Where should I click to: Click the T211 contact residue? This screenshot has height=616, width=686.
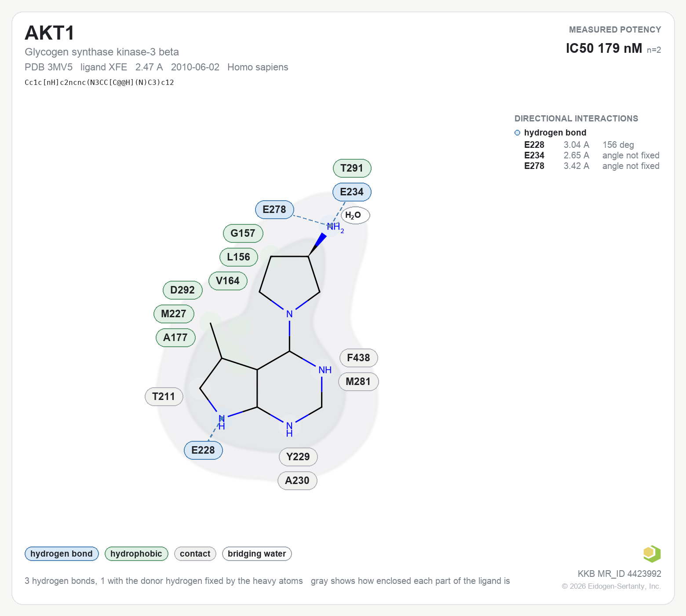(x=164, y=396)
